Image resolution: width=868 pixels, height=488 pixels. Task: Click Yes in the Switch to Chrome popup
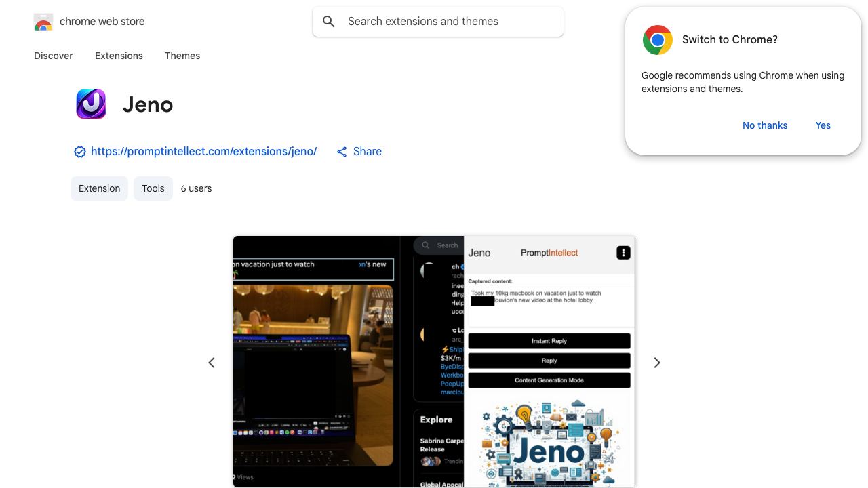823,125
